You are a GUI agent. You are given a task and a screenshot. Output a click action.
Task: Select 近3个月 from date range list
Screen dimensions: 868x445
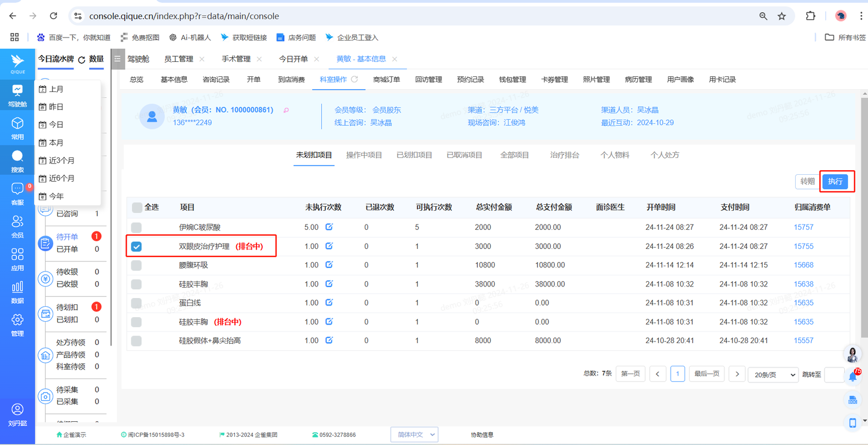click(x=61, y=160)
